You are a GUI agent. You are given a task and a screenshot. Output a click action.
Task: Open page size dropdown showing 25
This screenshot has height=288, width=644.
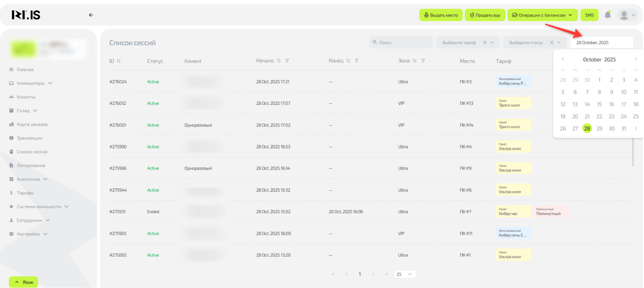(405, 274)
